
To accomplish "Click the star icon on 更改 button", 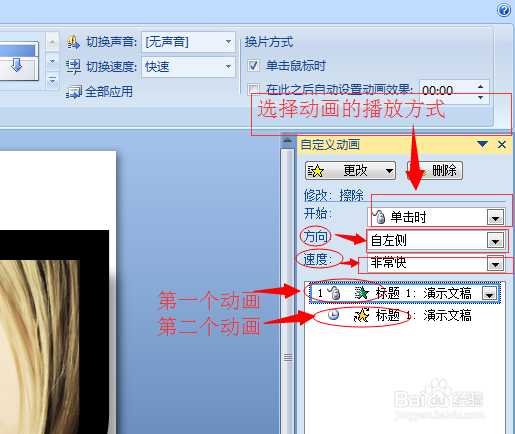I will [316, 171].
